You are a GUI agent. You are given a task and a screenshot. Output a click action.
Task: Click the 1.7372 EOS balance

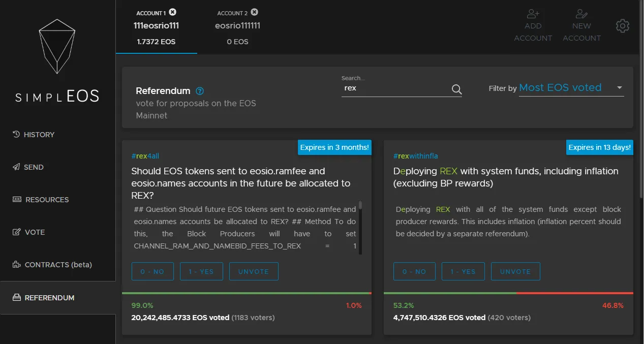(156, 42)
